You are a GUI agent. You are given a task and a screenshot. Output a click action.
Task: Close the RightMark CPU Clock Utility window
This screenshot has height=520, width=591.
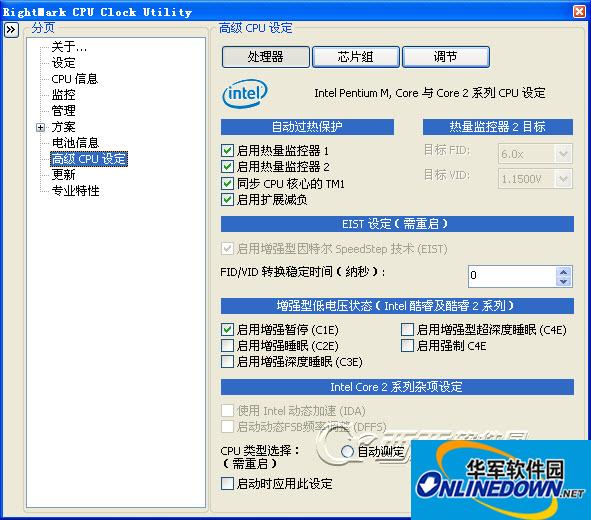(579, 11)
